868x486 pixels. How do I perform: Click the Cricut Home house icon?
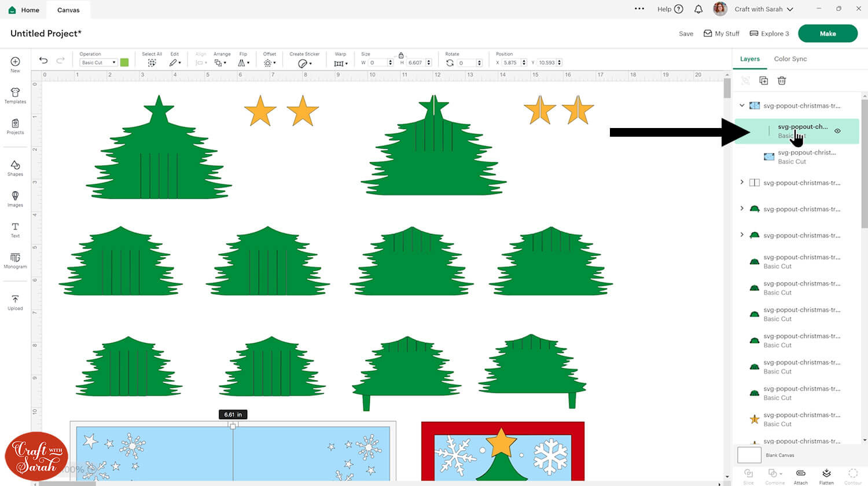click(12, 10)
